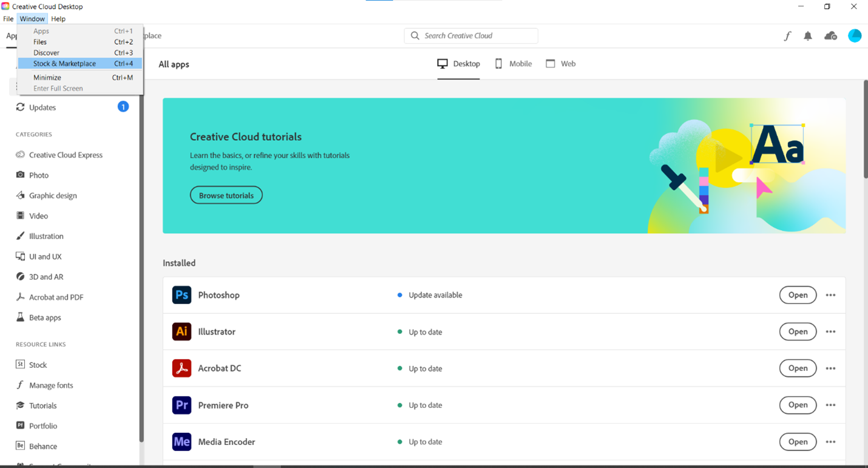Open more options for Illustrator
The width and height of the screenshot is (868, 468).
pyautogui.click(x=830, y=331)
